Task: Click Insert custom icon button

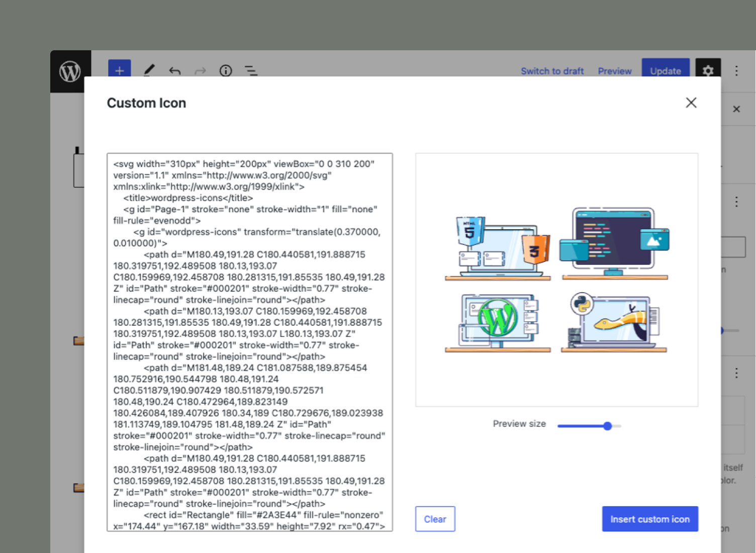Action: coord(650,519)
